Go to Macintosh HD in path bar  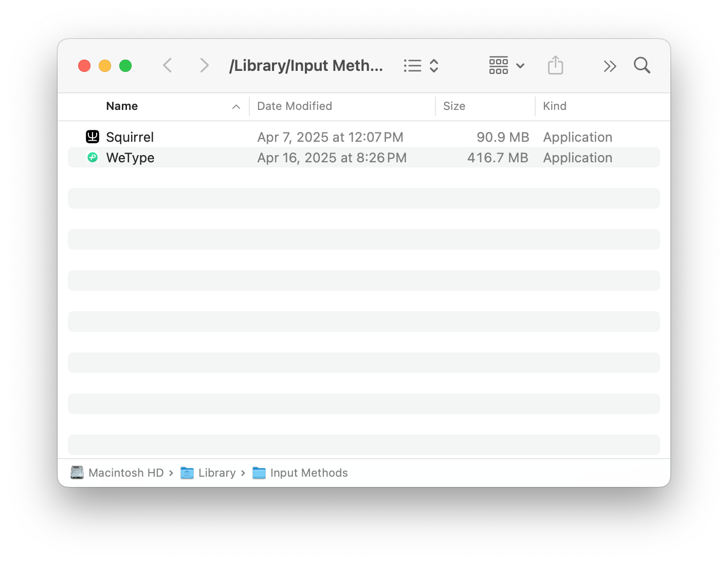pyautogui.click(x=126, y=473)
